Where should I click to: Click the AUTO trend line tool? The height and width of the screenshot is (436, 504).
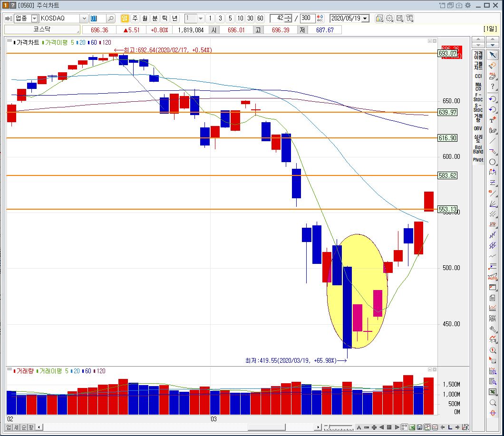(493, 277)
